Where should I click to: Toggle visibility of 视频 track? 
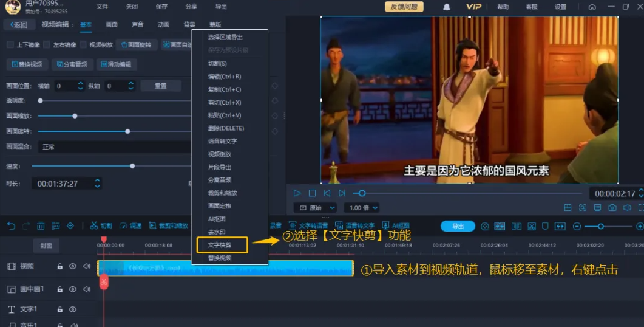click(x=73, y=266)
